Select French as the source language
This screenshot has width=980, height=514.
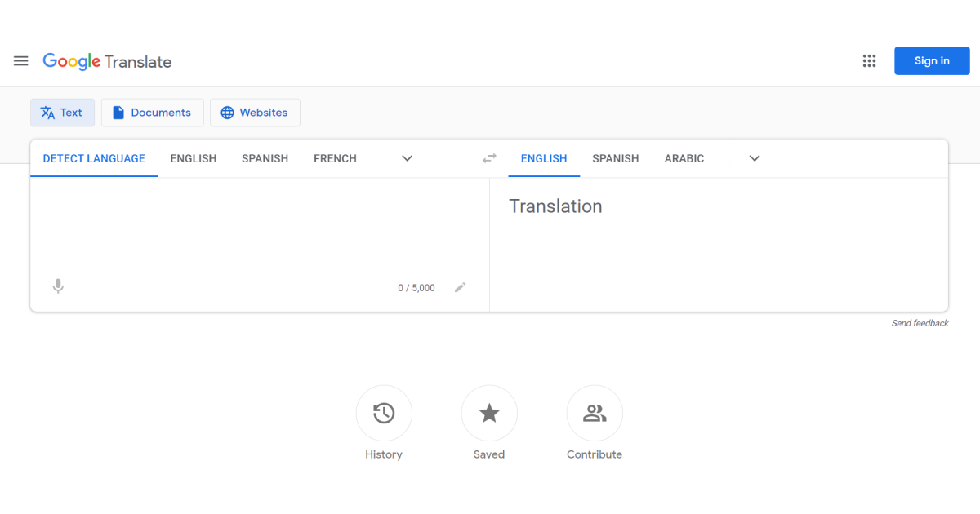[335, 158]
